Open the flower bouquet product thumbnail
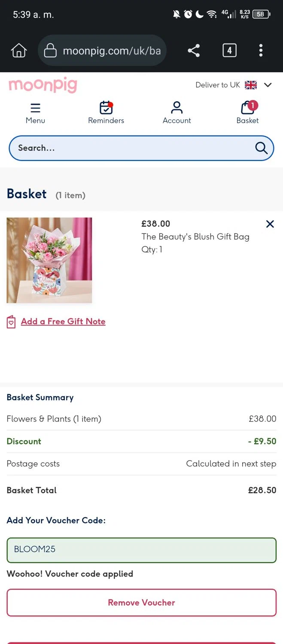 pos(49,260)
